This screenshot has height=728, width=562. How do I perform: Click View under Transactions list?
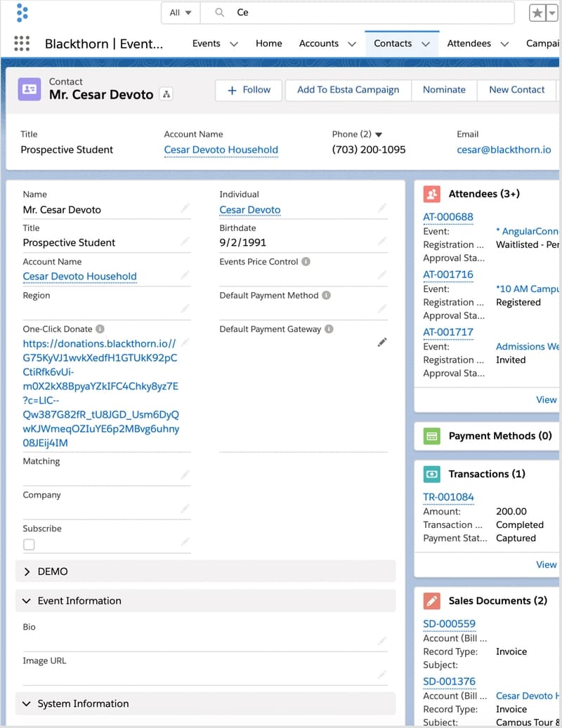coord(547,564)
